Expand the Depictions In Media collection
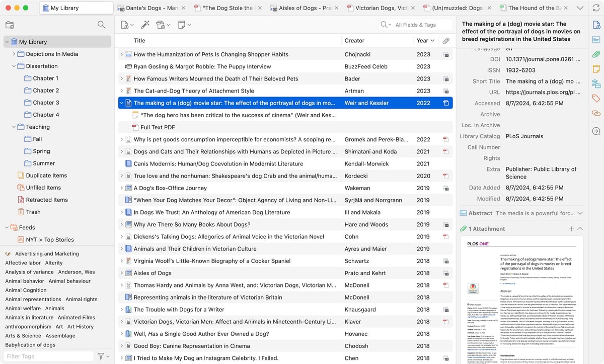Screen dimensions: 604x364 click(x=13, y=54)
